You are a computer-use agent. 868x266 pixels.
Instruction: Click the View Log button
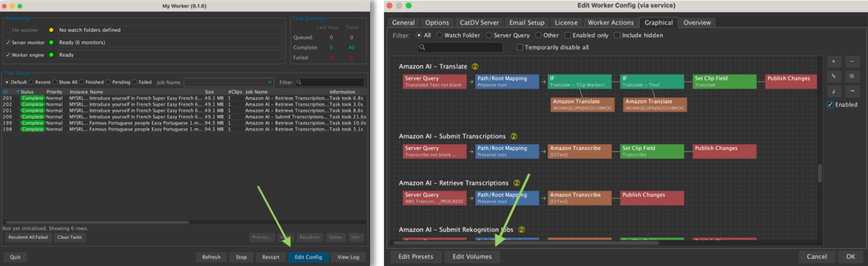(348, 257)
